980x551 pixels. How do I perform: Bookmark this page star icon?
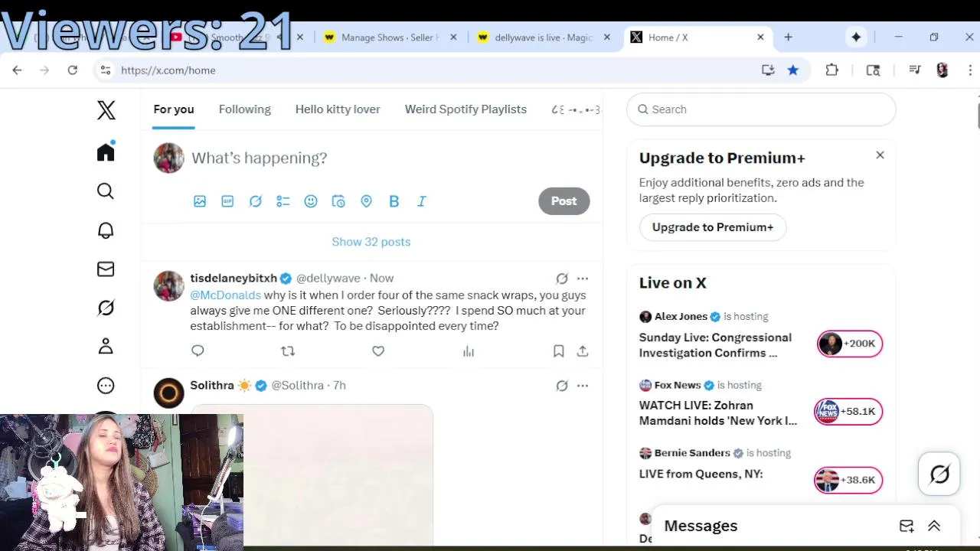pyautogui.click(x=793, y=70)
